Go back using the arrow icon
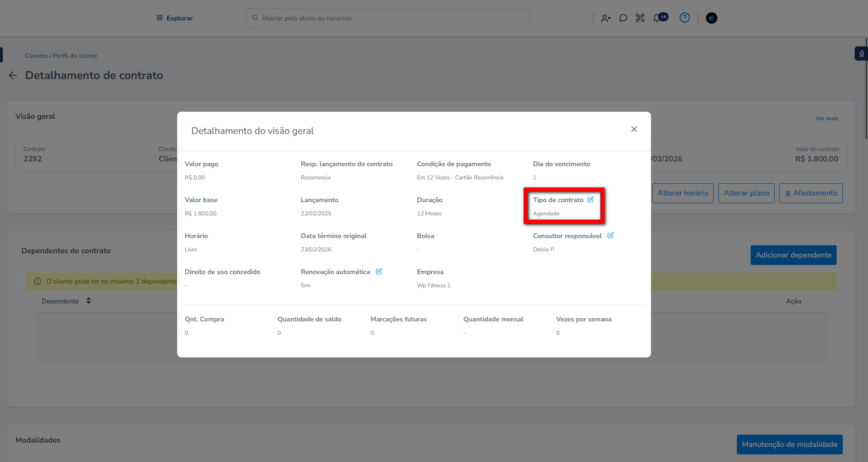The width and height of the screenshot is (868, 462). pos(13,76)
